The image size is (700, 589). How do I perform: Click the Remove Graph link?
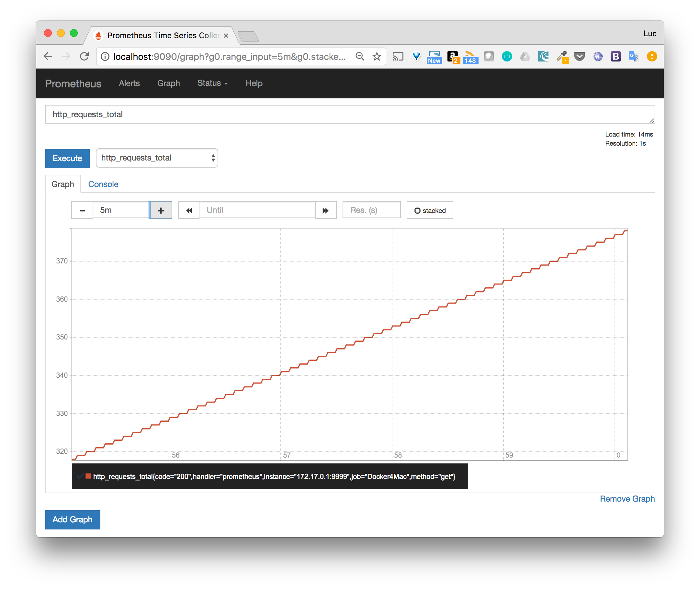627,499
